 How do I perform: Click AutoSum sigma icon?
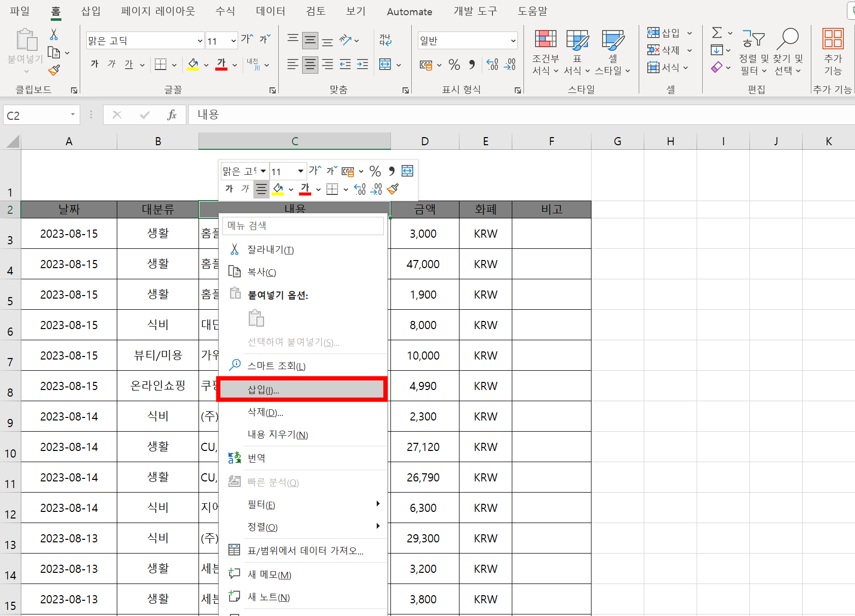pos(717,33)
